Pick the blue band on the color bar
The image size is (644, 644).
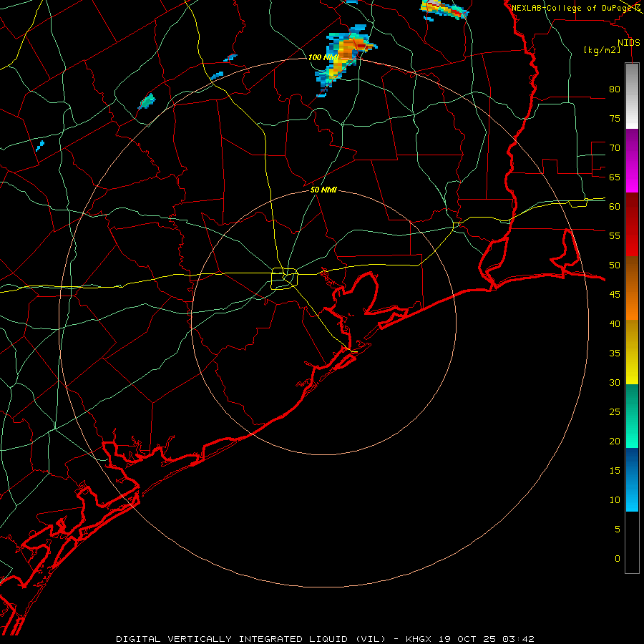(x=632, y=479)
